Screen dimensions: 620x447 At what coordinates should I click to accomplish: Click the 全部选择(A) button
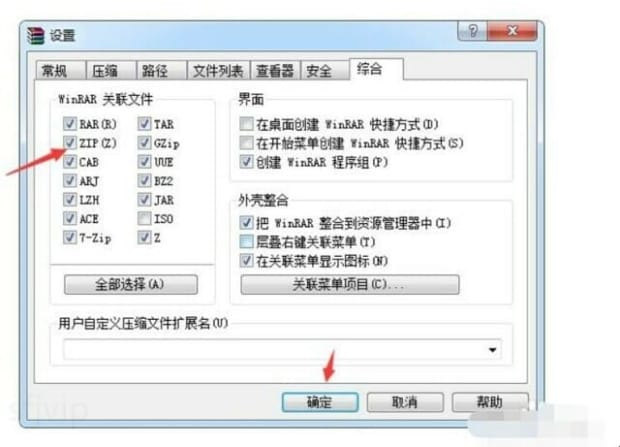130,284
